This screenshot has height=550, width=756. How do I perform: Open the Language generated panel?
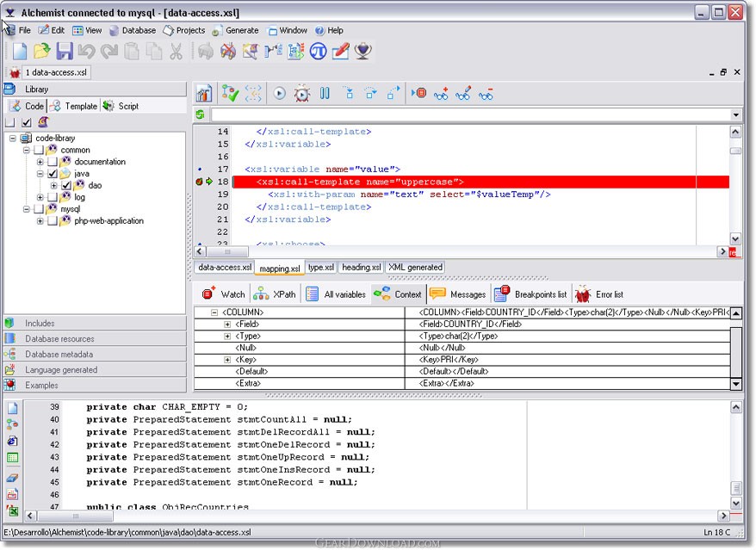(x=95, y=370)
